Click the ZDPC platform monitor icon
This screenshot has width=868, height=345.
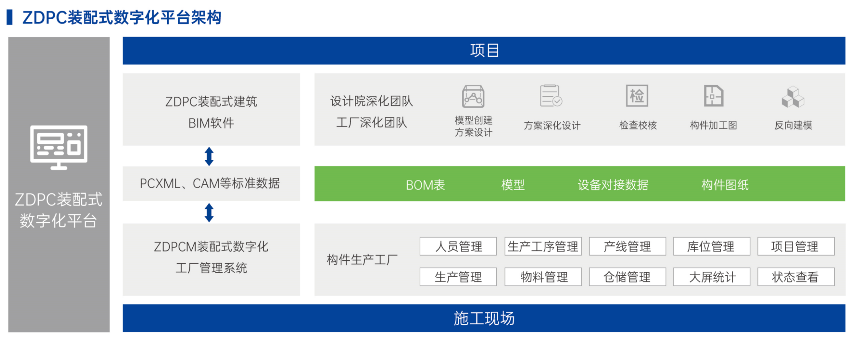click(59, 147)
